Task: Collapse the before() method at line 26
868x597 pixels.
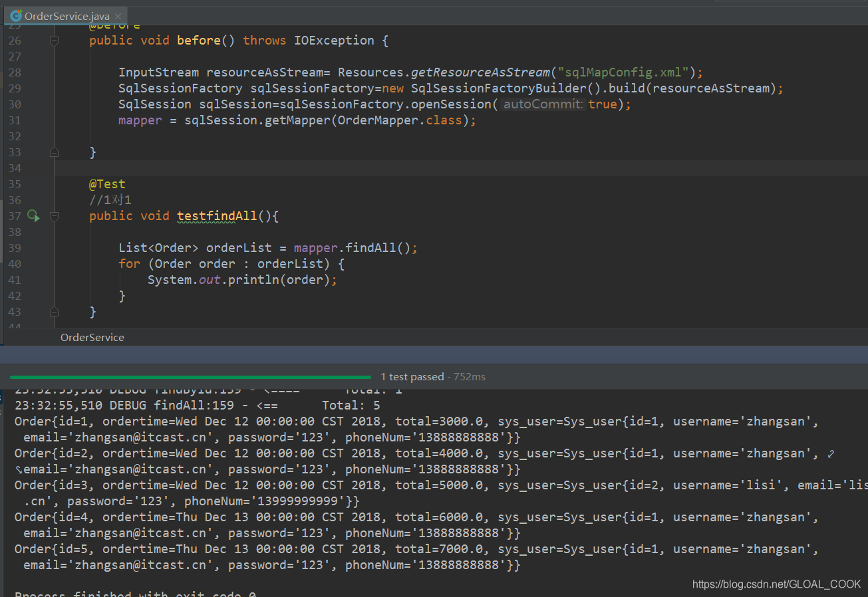Action: click(x=54, y=41)
